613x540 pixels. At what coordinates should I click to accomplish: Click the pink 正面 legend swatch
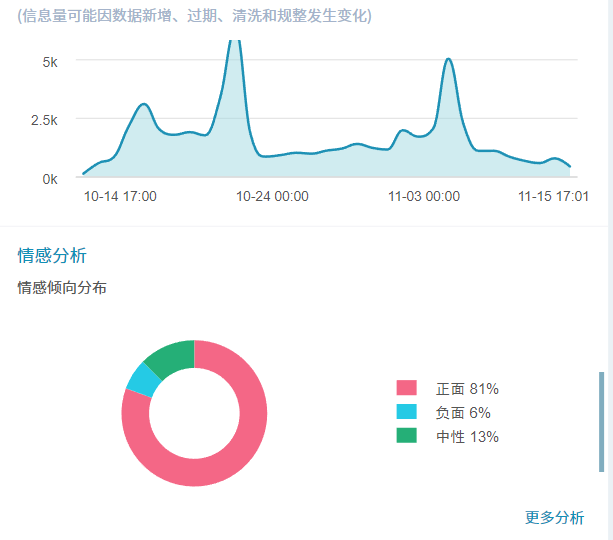click(406, 388)
